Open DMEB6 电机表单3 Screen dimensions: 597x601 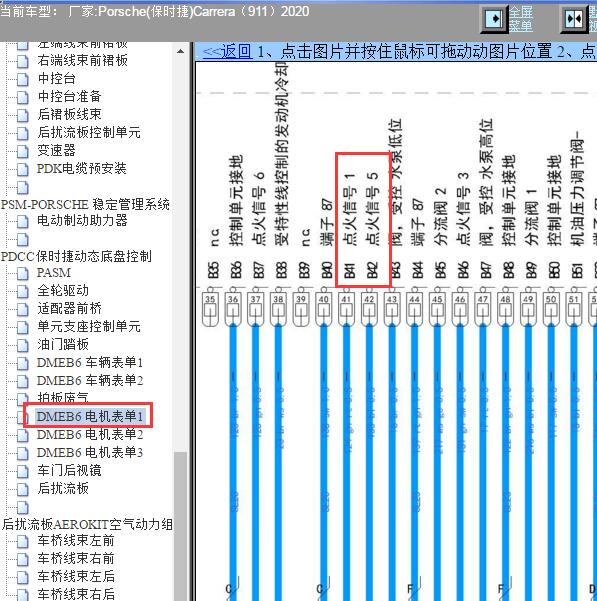[x=90, y=453]
